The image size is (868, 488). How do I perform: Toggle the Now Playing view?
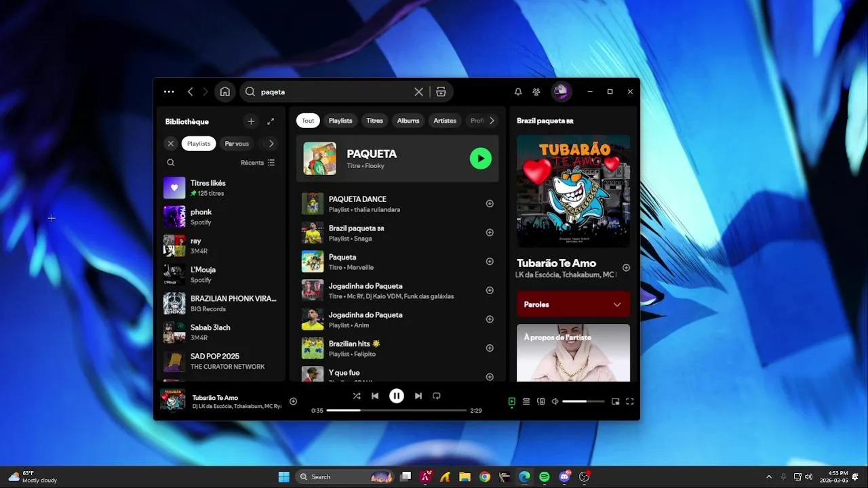pos(512,401)
